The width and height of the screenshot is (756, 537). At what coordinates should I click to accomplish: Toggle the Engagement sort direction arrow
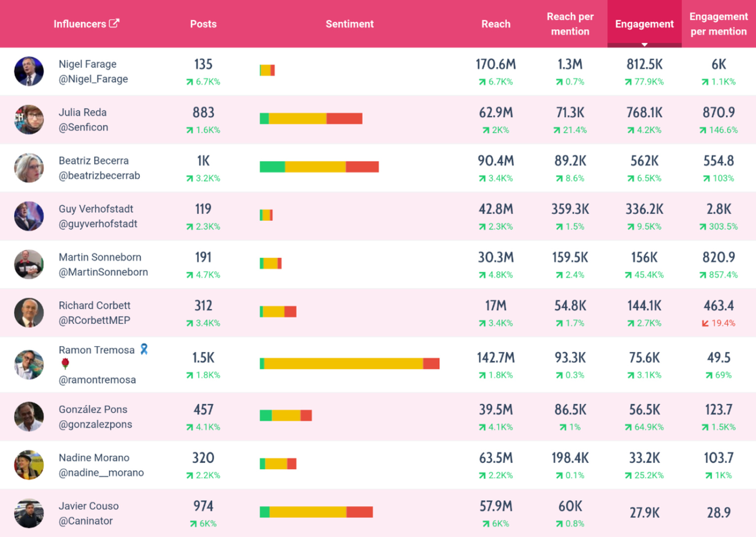click(644, 45)
